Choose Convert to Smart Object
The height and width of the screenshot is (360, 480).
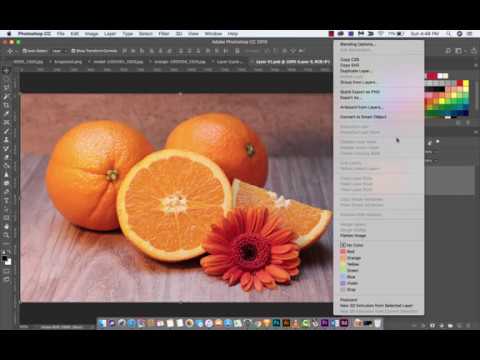coord(363,117)
